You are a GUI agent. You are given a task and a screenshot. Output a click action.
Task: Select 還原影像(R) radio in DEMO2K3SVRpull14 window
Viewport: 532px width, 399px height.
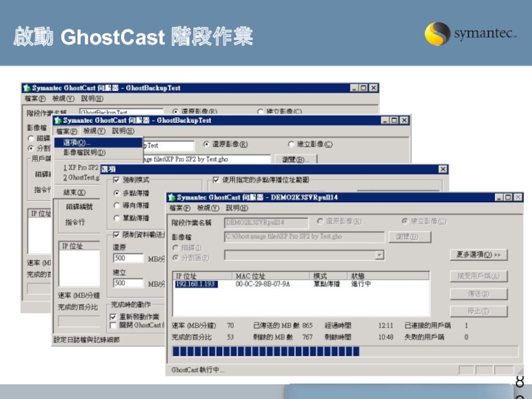pos(320,221)
